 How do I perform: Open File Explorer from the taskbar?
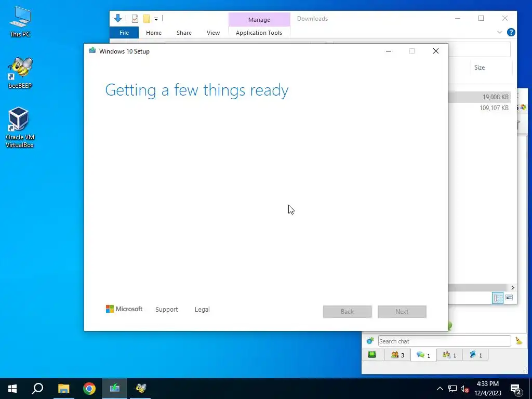pyautogui.click(x=63, y=389)
